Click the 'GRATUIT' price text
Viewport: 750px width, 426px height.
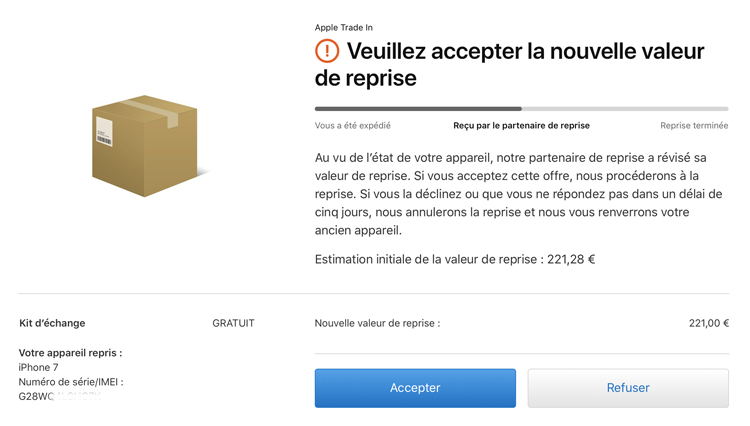(233, 323)
